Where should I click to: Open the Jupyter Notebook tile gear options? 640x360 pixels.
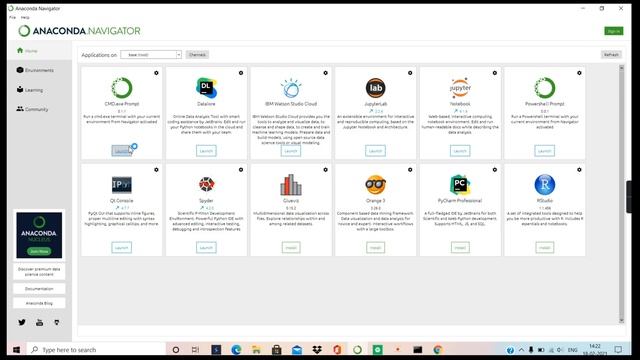click(x=495, y=73)
